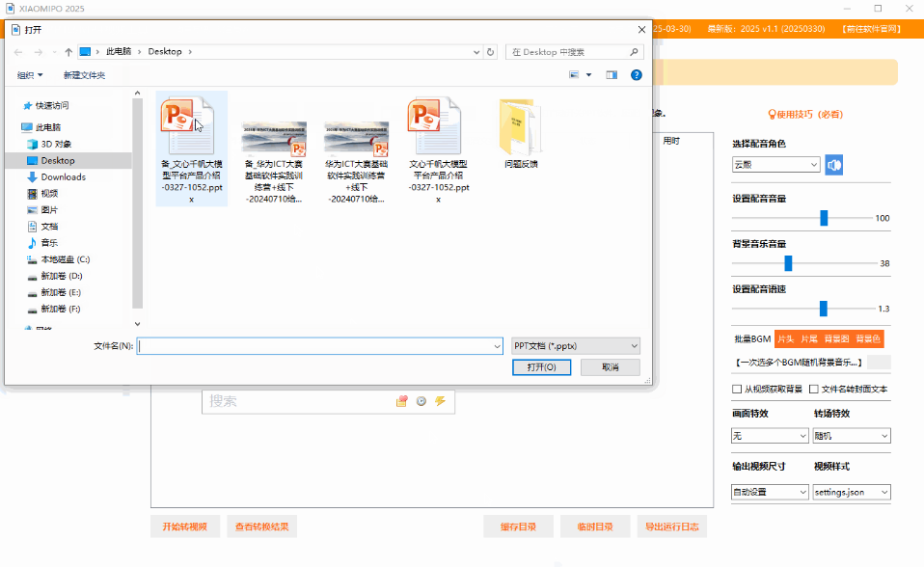The image size is (924, 567).
Task: Click the 打开(O) button
Action: click(541, 367)
